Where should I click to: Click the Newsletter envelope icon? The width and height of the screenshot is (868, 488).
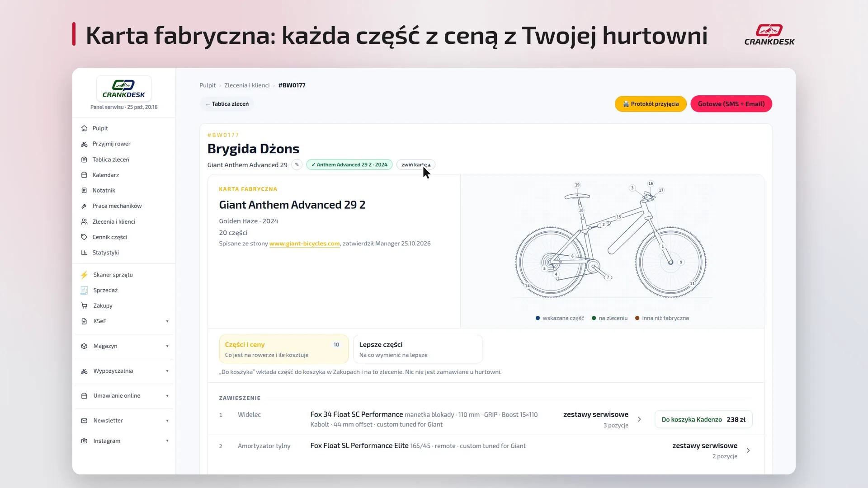[84, 421]
